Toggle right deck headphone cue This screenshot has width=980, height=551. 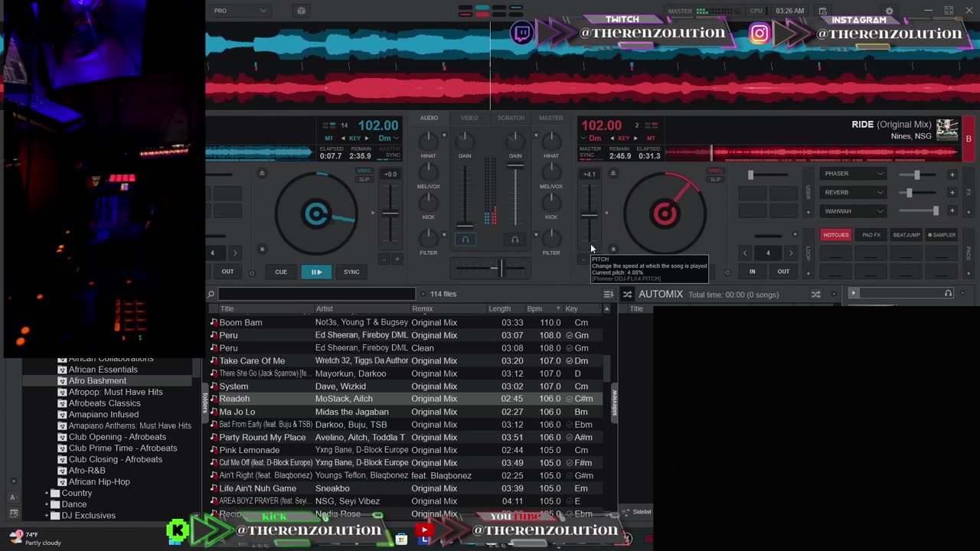pyautogui.click(x=514, y=240)
